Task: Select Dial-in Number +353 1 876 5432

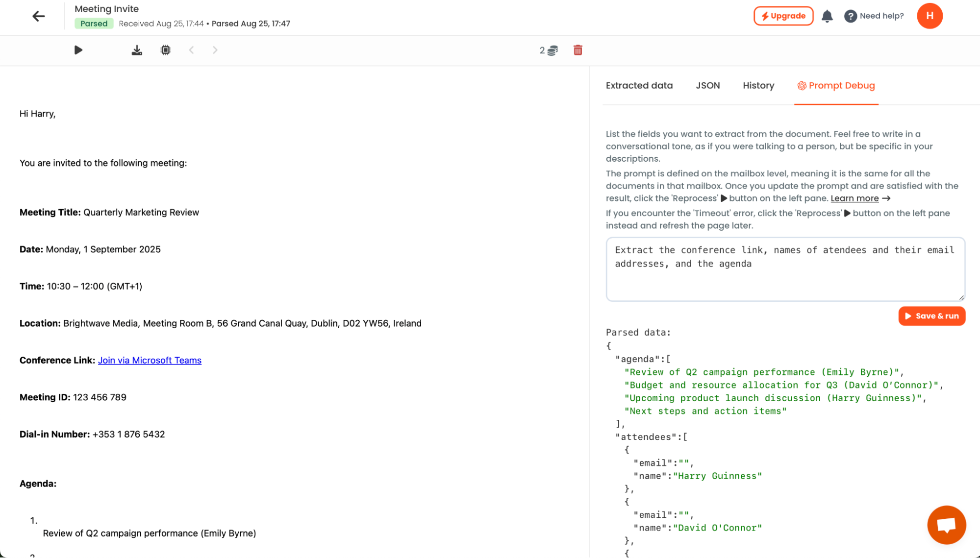Action: 92,434
